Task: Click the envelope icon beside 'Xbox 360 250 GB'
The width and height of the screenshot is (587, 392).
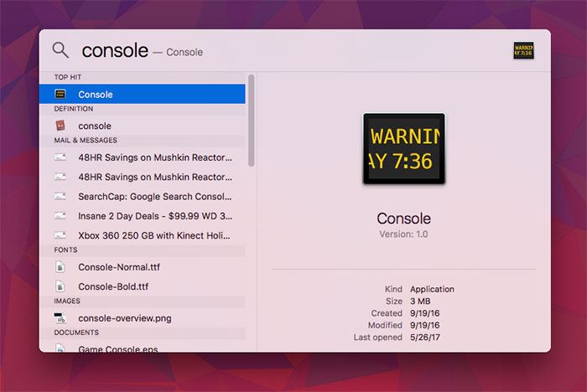Action: coord(60,235)
